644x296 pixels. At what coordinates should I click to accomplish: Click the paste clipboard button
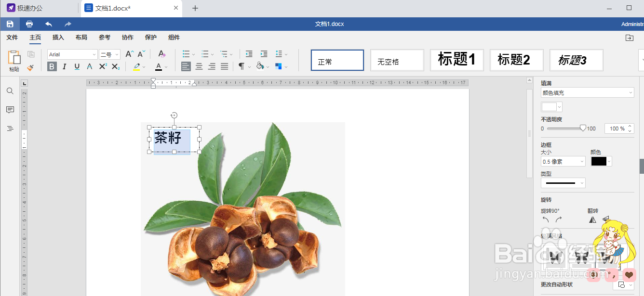tap(14, 61)
